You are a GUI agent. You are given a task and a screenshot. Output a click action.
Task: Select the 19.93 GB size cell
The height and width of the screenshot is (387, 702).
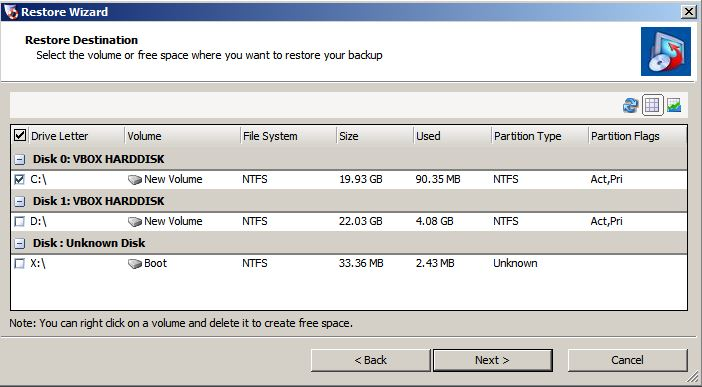(360, 180)
